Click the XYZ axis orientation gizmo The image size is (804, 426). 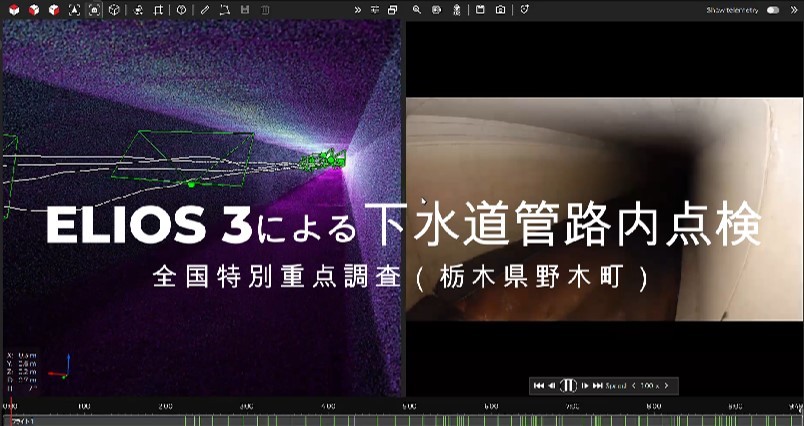[x=59, y=368]
